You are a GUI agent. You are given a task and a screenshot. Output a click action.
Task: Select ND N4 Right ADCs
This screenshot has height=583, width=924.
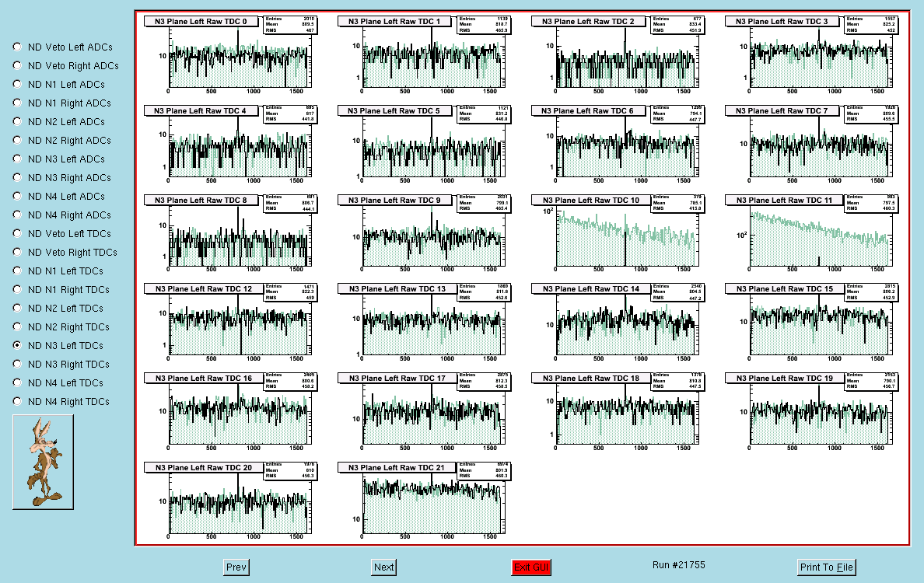(17, 215)
